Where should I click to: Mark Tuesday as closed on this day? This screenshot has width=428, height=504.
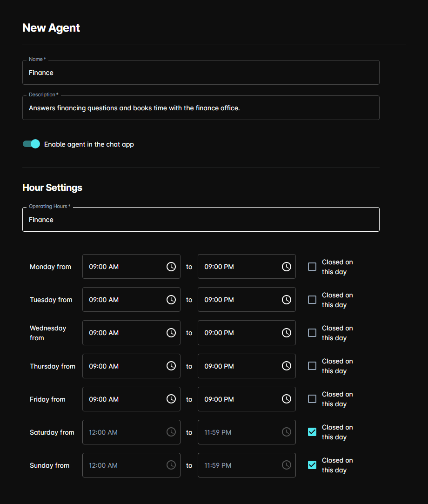pos(312,300)
